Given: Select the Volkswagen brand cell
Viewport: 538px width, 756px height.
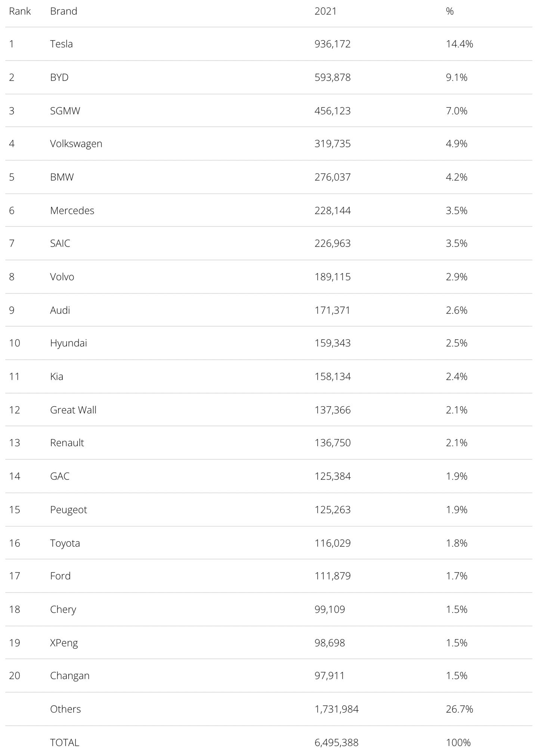Looking at the screenshot, I should (x=76, y=144).
